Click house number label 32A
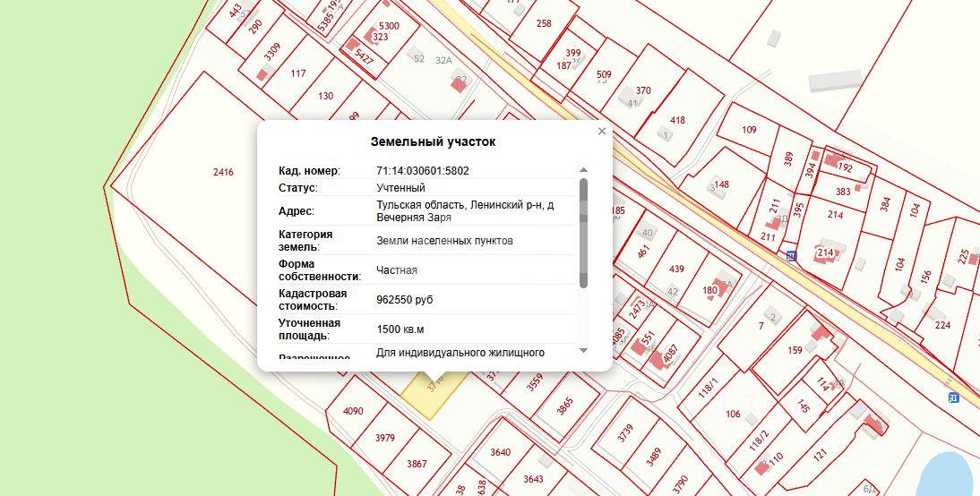980x496 pixels. 443,60
